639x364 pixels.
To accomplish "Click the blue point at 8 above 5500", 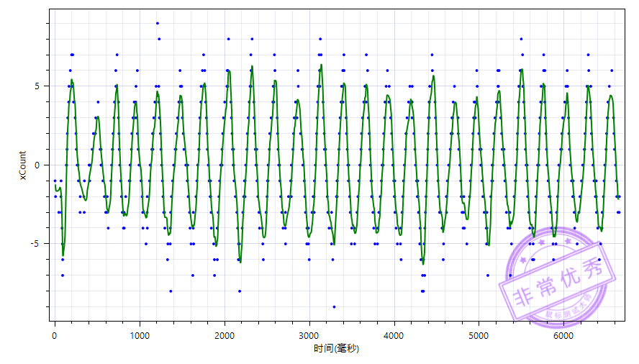I will [x=521, y=39].
